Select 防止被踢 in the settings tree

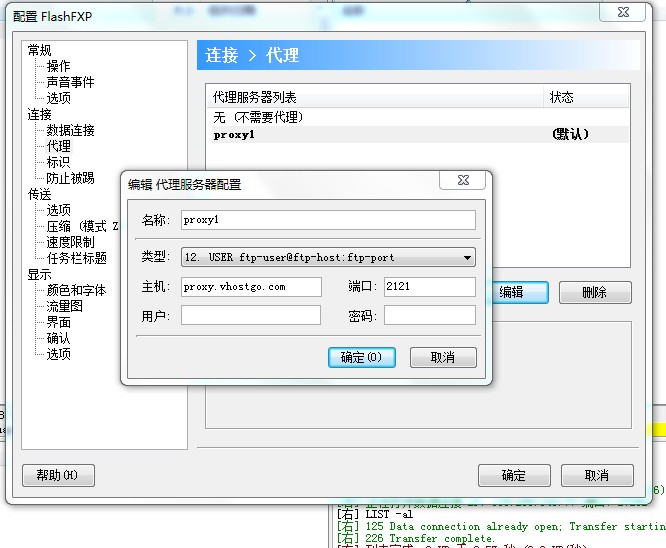pyautogui.click(x=71, y=178)
